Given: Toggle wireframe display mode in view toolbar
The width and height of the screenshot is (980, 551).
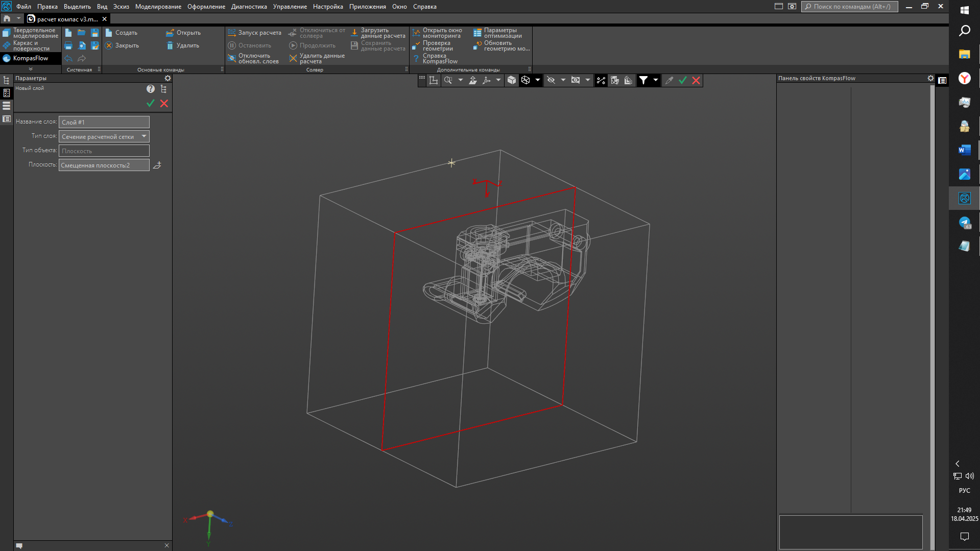Looking at the screenshot, I should click(525, 80).
